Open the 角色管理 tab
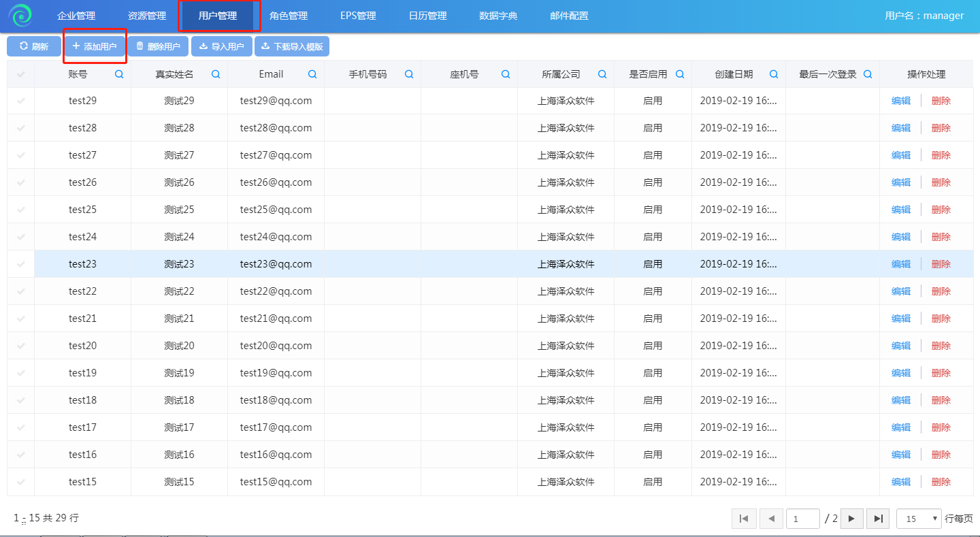980x537 pixels. [x=289, y=16]
